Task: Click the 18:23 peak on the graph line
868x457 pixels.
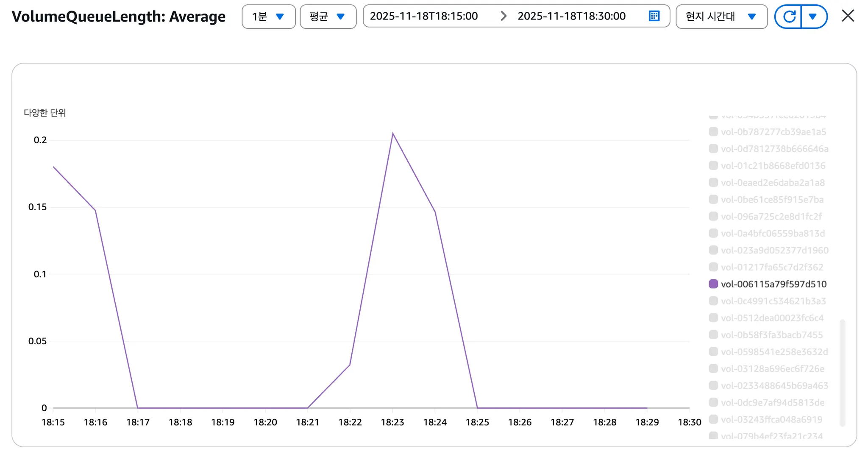Action: point(393,134)
